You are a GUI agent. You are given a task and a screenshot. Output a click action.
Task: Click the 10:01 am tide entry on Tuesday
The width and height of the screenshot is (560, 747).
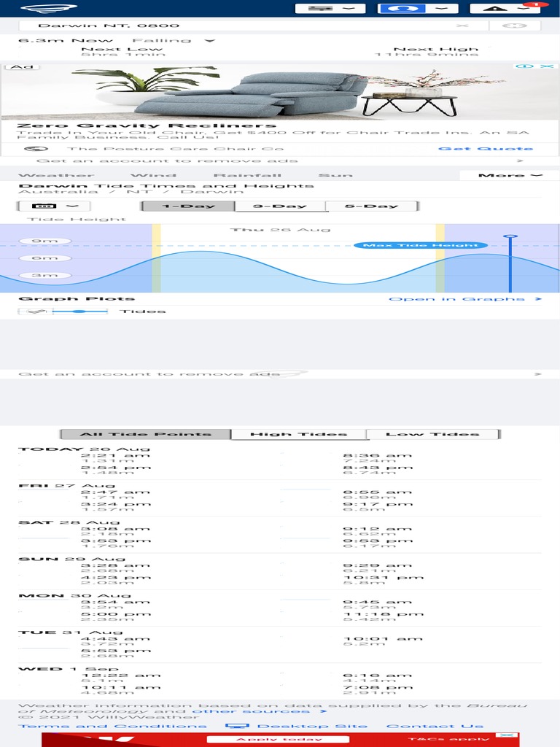[383, 642]
